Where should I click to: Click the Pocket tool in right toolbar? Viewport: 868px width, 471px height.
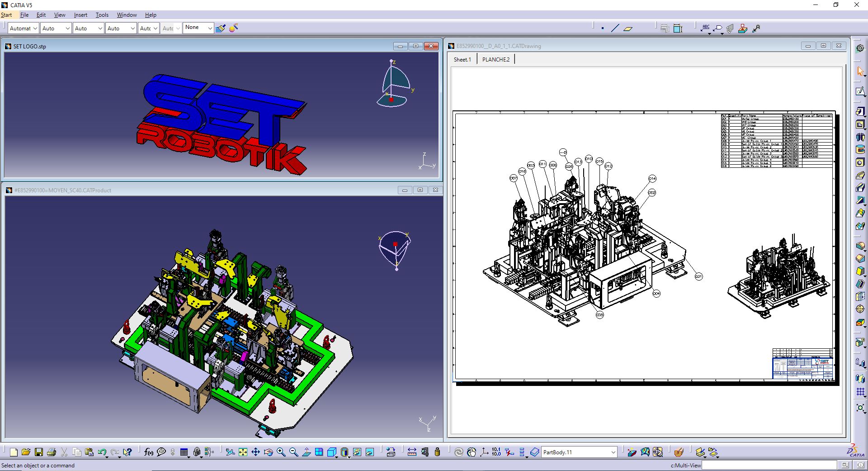[860, 124]
